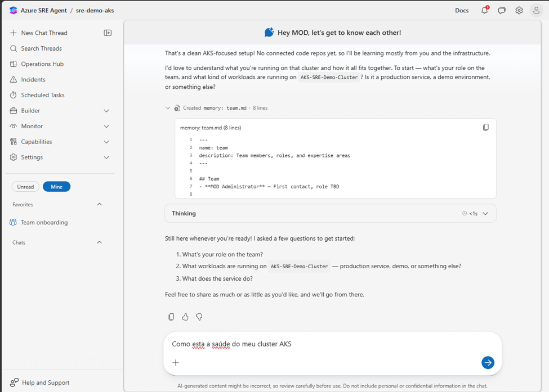
Task: Collapse the Created memory team.md section
Action: (168, 108)
